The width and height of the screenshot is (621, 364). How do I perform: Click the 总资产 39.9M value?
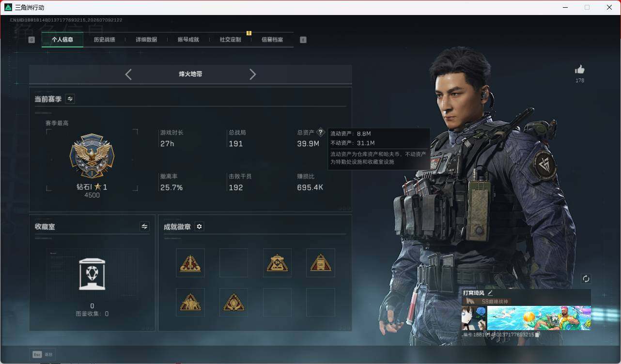tap(308, 144)
